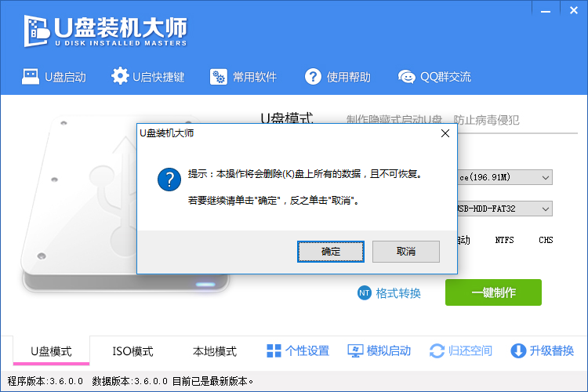Select the CHS option

point(546,240)
